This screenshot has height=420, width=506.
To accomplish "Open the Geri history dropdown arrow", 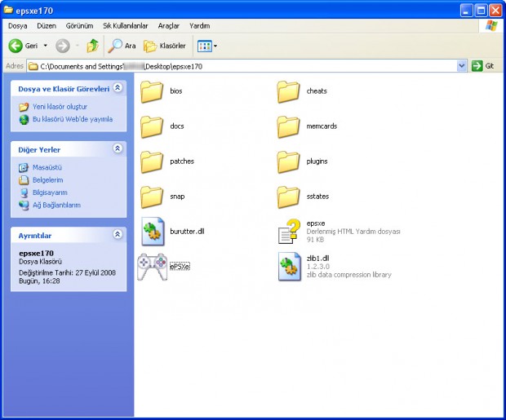I will 46,46.
